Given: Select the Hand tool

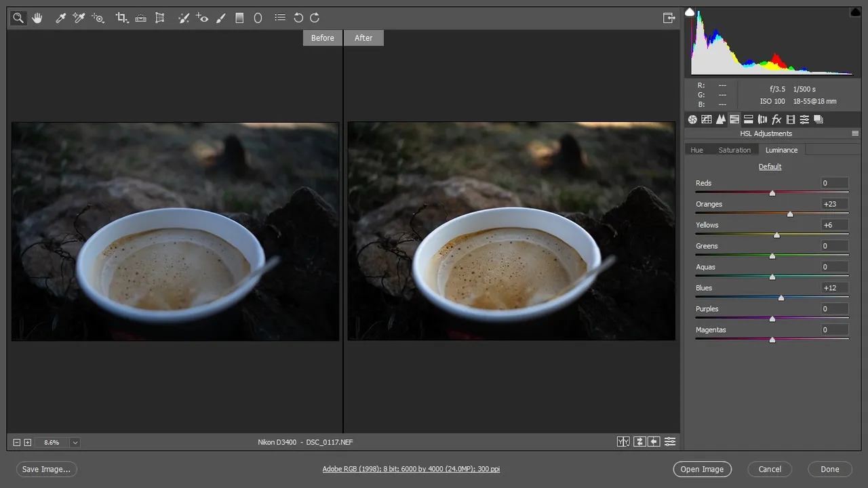Looking at the screenshot, I should (37, 18).
